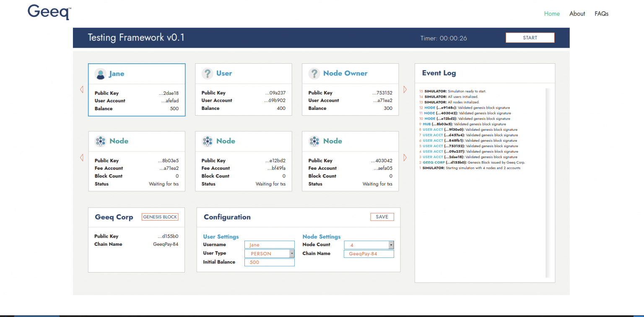Select the node icon for node ...403042

click(x=314, y=141)
